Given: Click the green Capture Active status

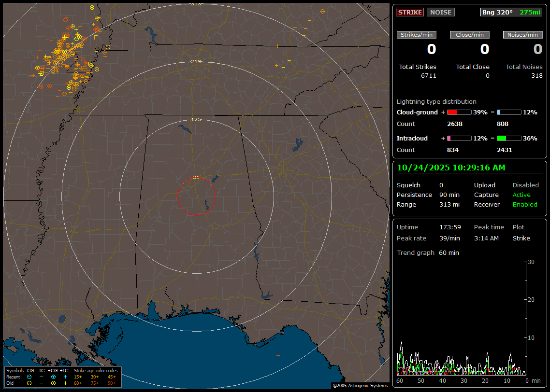Looking at the screenshot, I should click(x=521, y=195).
